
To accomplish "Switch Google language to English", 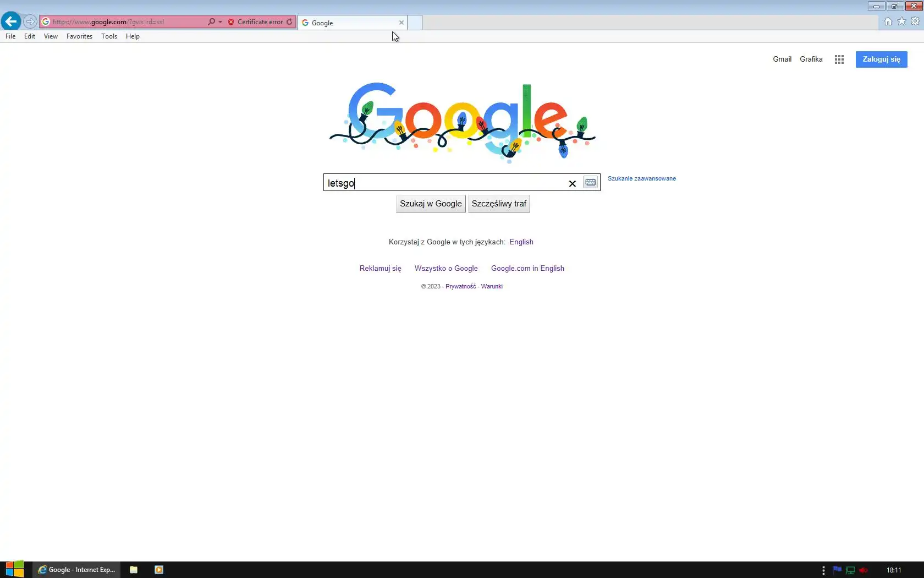I will (x=521, y=242).
